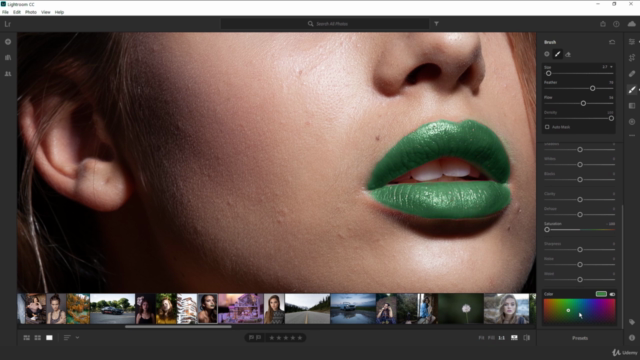
Task: Flag the photo as a pick
Action: [x=251, y=338]
